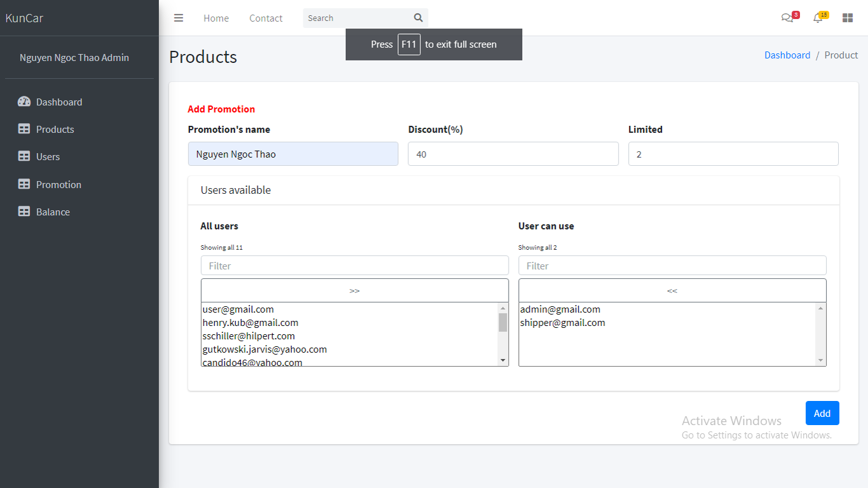Select henry.kub@gmail.com in All users list

(x=251, y=323)
